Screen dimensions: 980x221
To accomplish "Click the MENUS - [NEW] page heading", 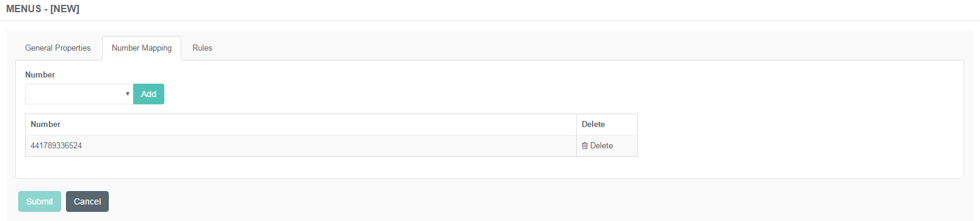I will pos(43,9).
